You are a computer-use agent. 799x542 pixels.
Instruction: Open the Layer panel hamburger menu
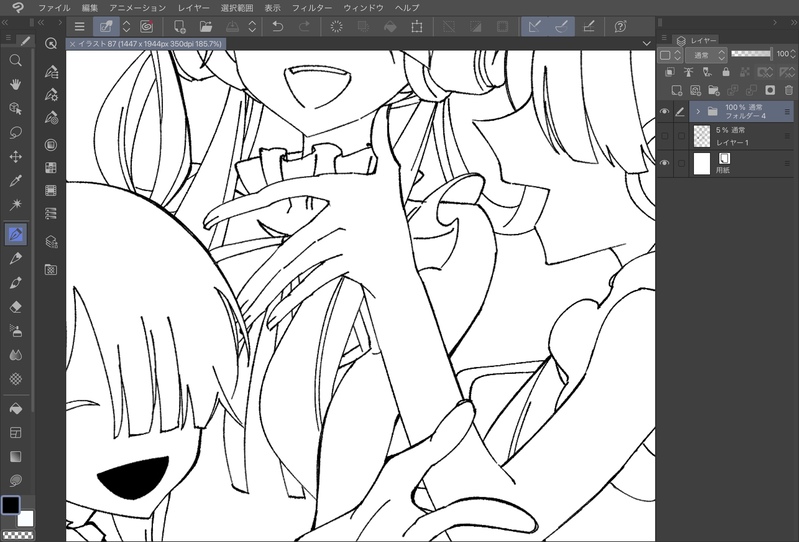[664, 38]
